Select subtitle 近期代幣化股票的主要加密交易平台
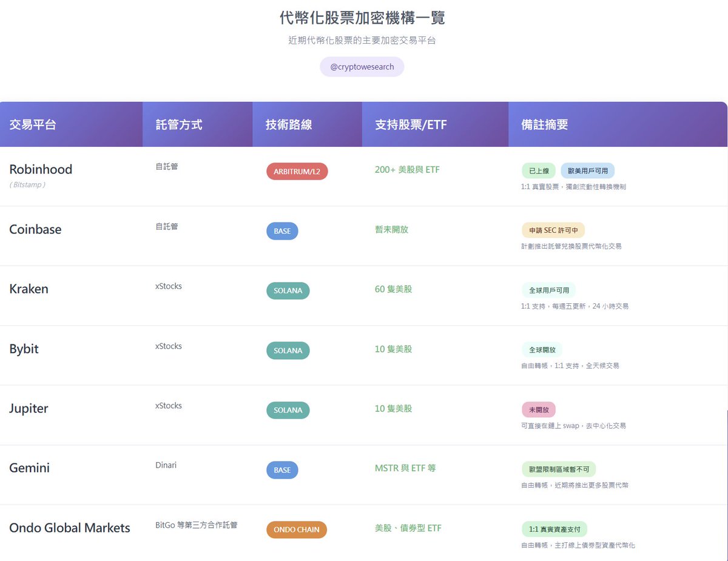 point(362,41)
